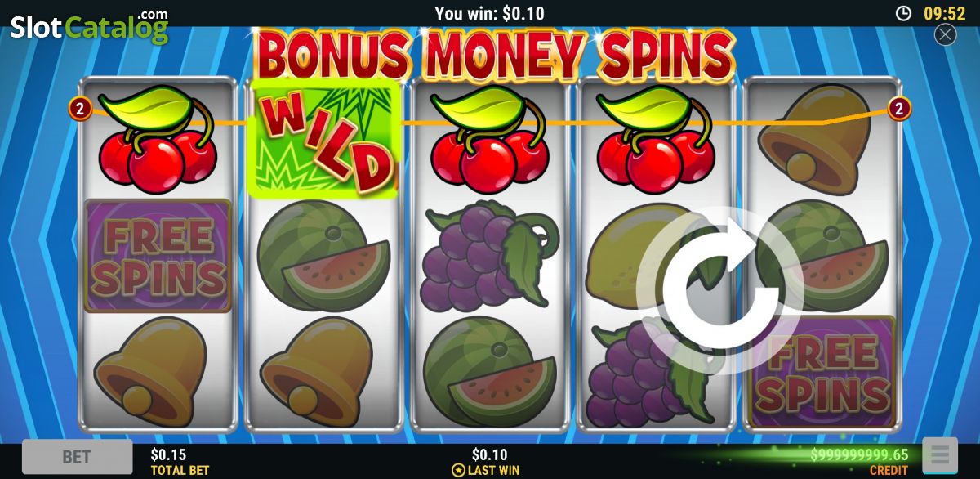Click the watermelon on bottom of third reel
The height and width of the screenshot is (479, 980).
489,371
